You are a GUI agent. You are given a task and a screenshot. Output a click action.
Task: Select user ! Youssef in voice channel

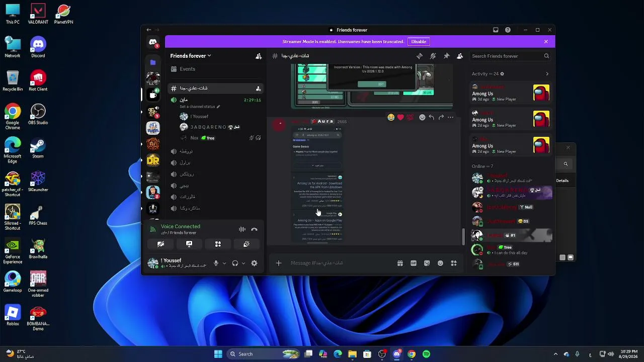click(221, 117)
